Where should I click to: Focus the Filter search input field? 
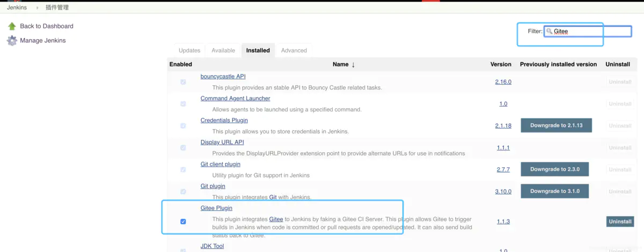click(x=588, y=31)
